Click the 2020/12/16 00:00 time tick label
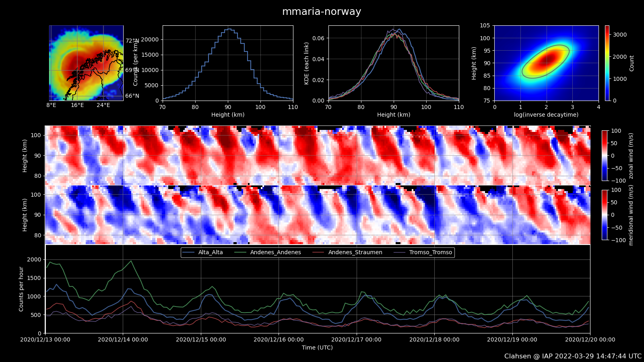 pyautogui.click(x=279, y=339)
